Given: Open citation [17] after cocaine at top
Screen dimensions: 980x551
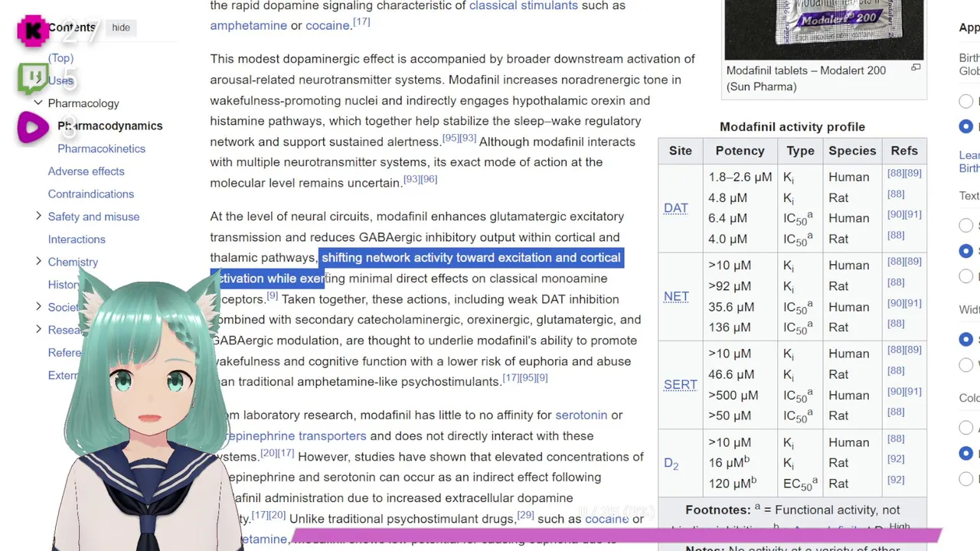Looking at the screenshot, I should [361, 21].
